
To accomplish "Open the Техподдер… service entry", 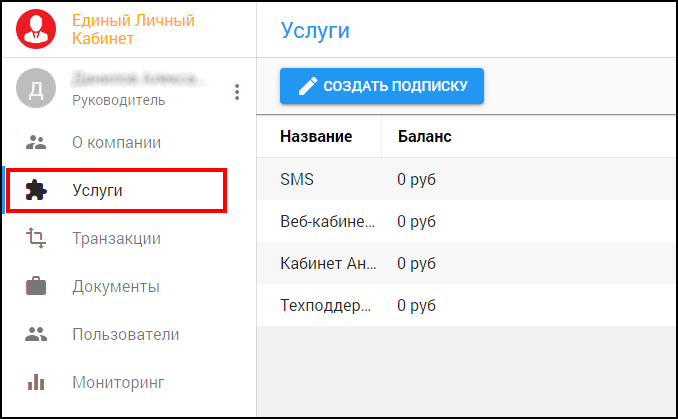I will tap(328, 305).
